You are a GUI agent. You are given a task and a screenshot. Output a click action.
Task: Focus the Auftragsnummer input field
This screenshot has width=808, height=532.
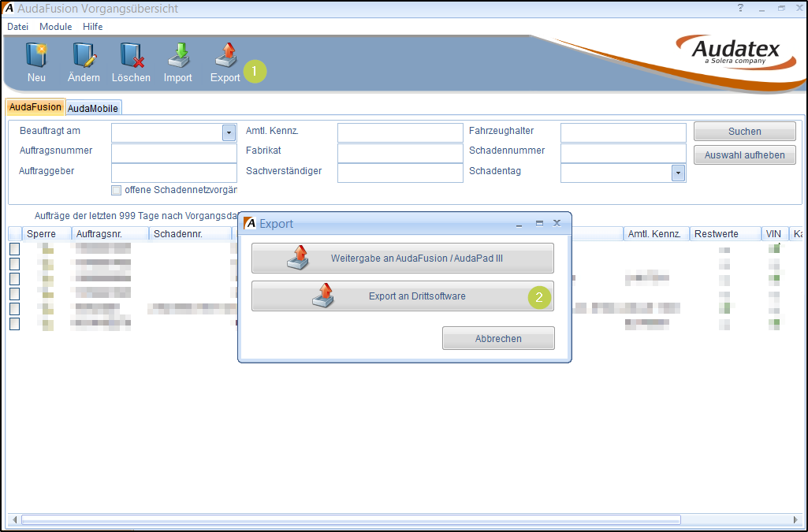click(x=173, y=152)
